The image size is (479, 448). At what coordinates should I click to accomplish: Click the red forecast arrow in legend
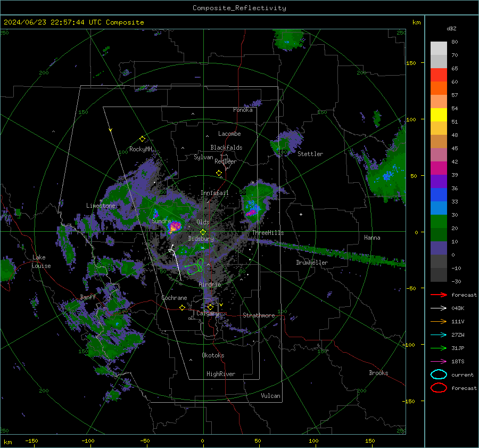[x=439, y=295]
